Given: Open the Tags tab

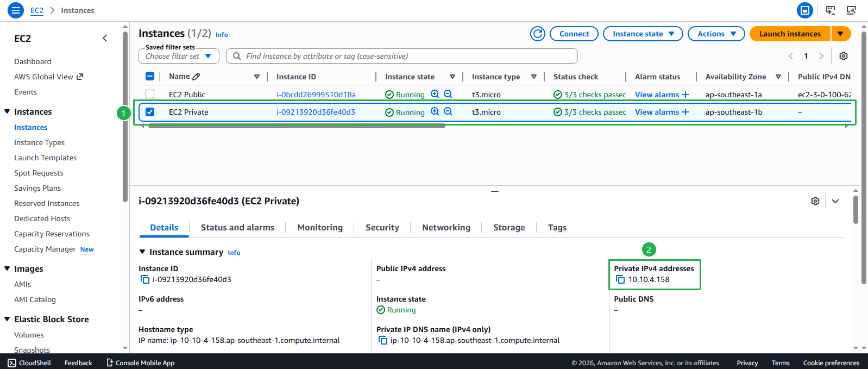Looking at the screenshot, I should tap(557, 228).
